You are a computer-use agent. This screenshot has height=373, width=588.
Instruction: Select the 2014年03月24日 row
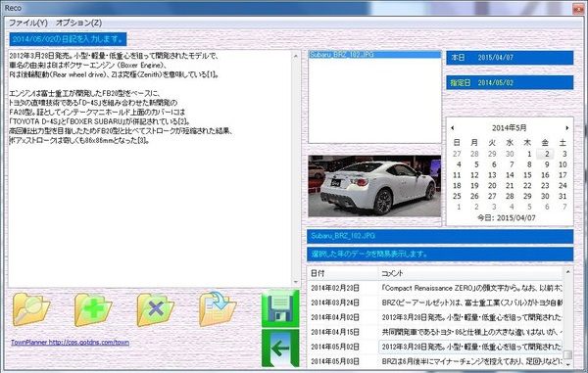[434, 303]
